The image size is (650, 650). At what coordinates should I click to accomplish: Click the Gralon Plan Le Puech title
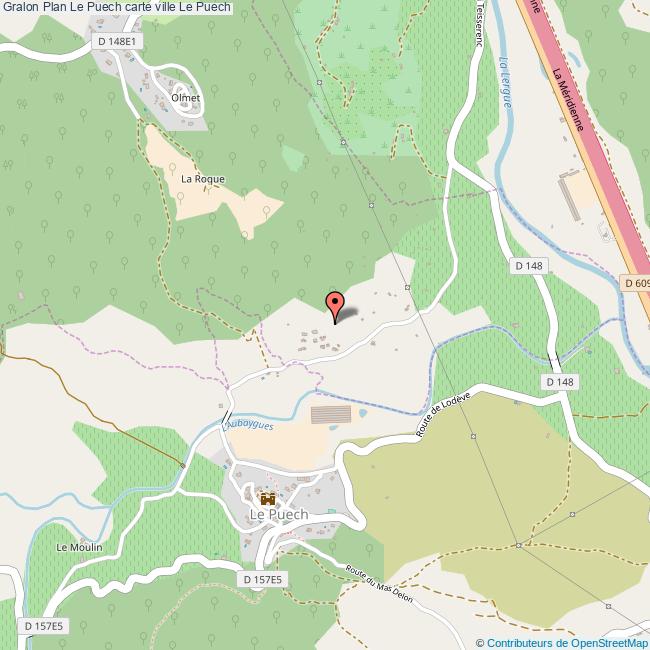pos(116,7)
